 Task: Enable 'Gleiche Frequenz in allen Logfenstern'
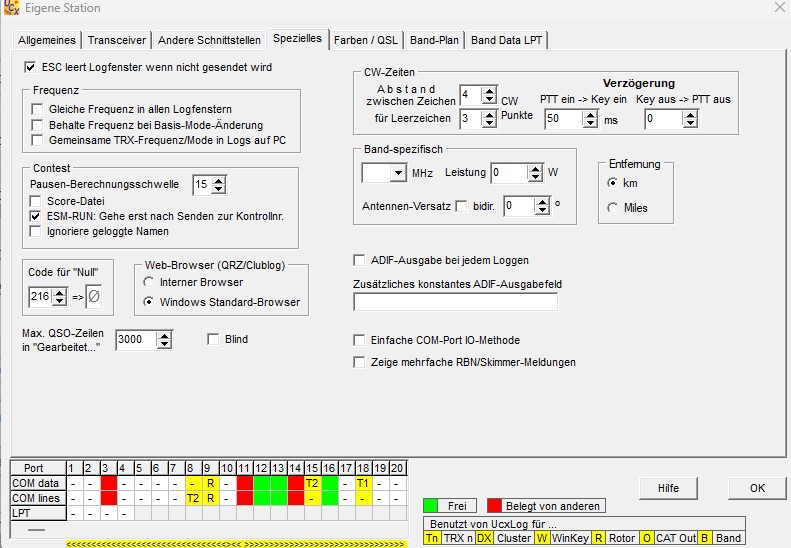(x=37, y=109)
